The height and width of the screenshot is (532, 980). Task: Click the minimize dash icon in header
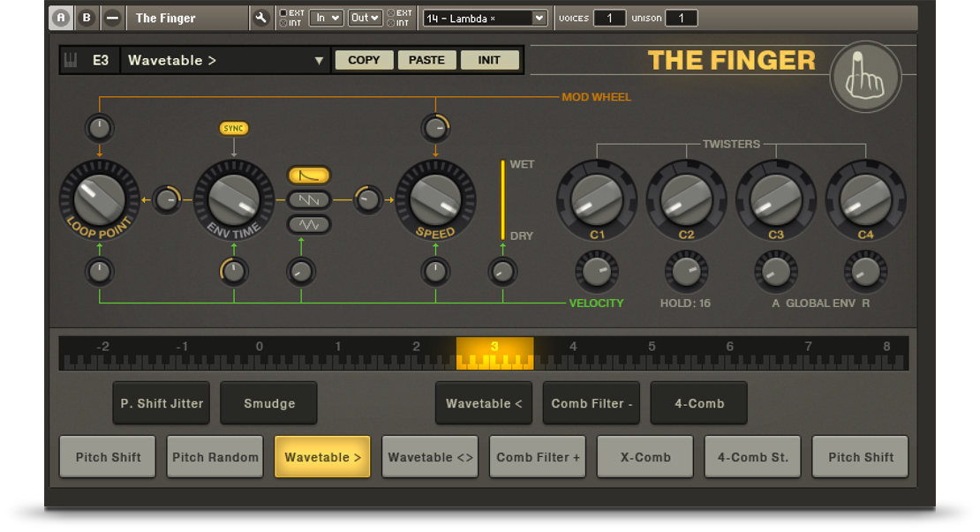(112, 19)
